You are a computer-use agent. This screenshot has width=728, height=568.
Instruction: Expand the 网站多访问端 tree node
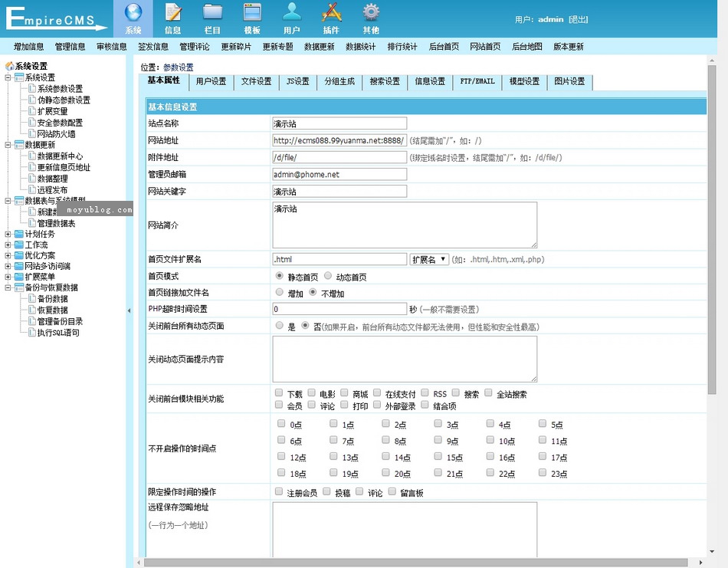click(x=8, y=266)
